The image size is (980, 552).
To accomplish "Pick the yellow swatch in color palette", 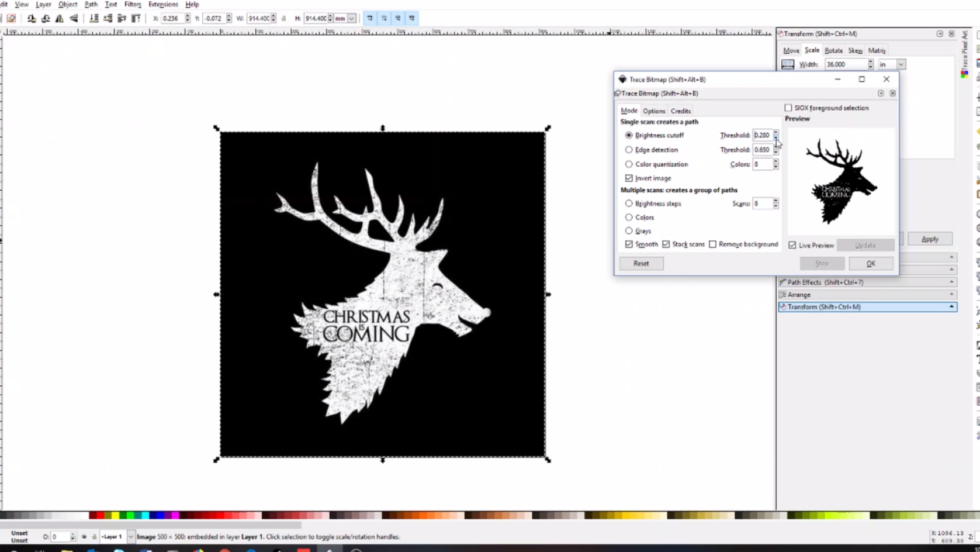I will click(115, 515).
